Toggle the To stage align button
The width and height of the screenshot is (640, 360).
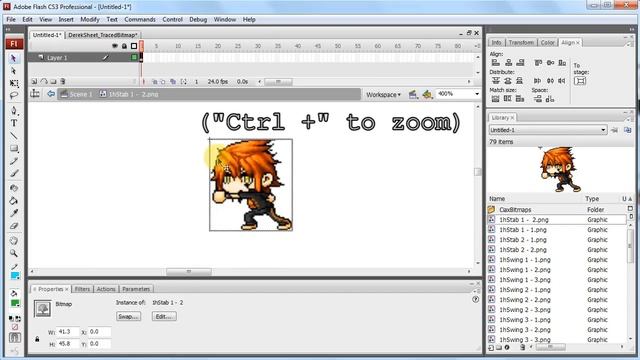point(580,81)
